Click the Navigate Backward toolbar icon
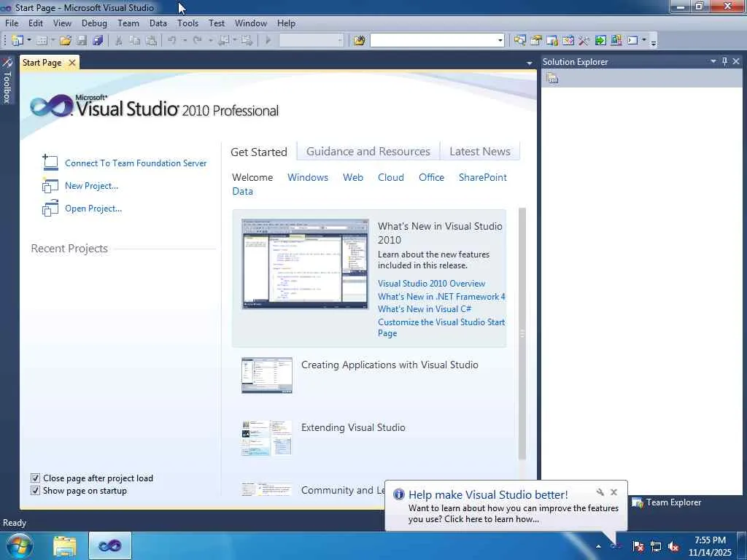The height and width of the screenshot is (560, 747). pos(223,41)
